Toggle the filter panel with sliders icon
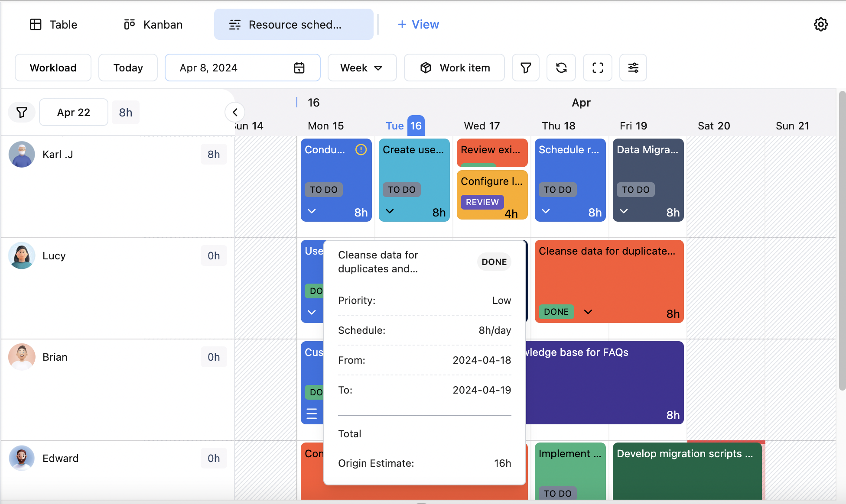 [633, 67]
